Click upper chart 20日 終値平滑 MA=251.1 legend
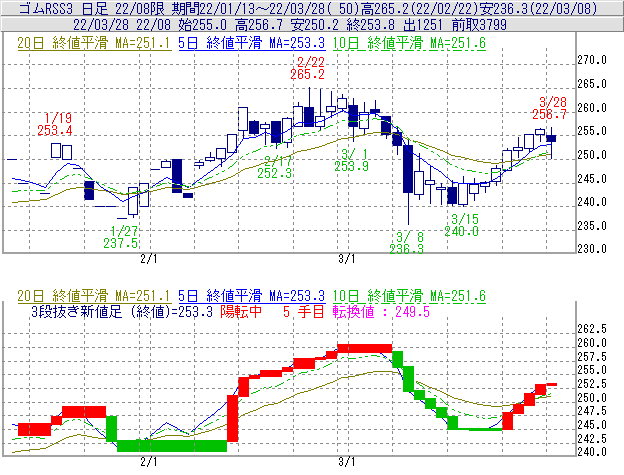Screen dimensions: 624x475 point(94,43)
